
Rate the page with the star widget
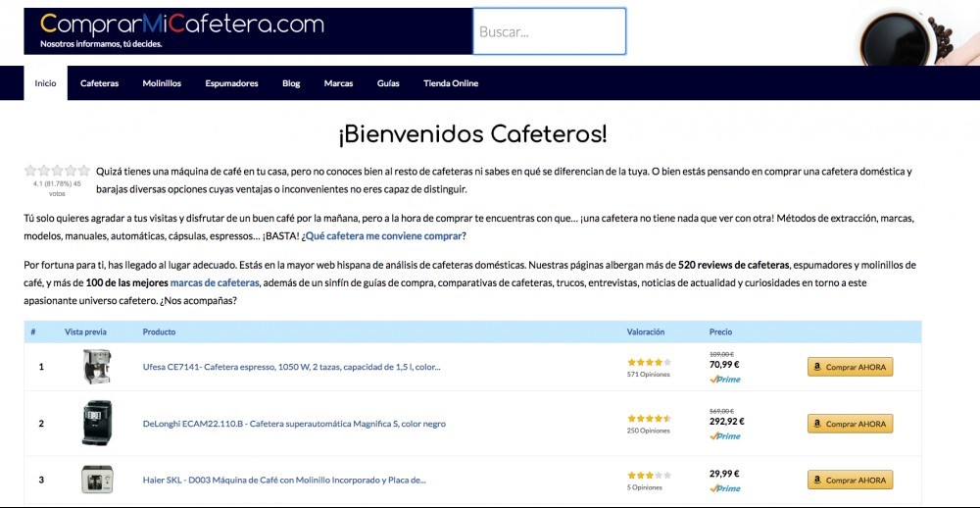[57, 171]
